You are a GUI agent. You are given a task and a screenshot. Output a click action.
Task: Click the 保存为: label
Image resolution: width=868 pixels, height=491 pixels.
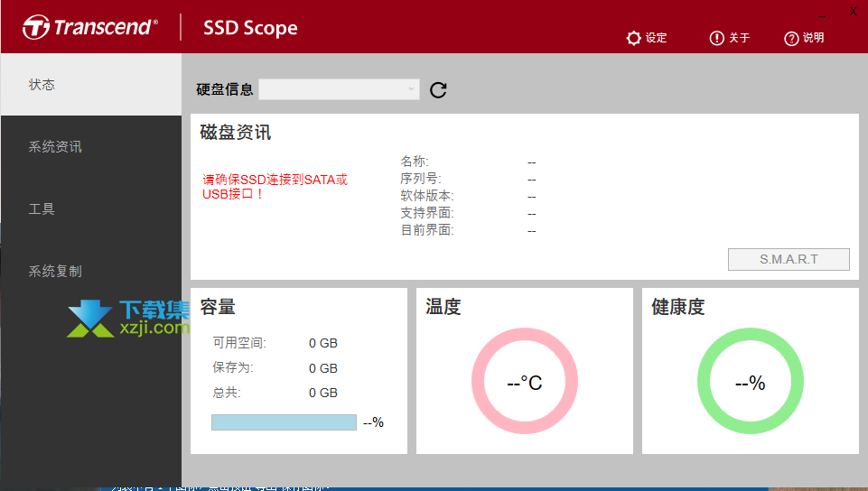coord(233,367)
